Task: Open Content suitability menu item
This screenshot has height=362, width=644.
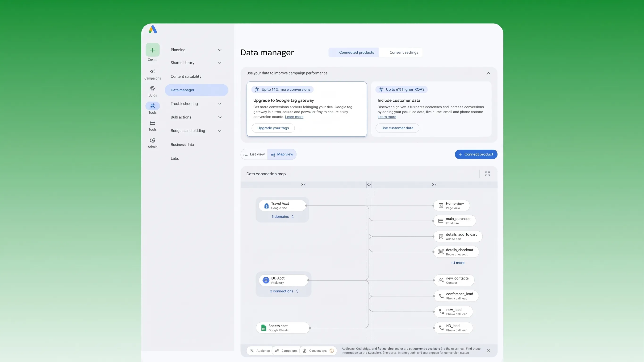Action: (186, 76)
